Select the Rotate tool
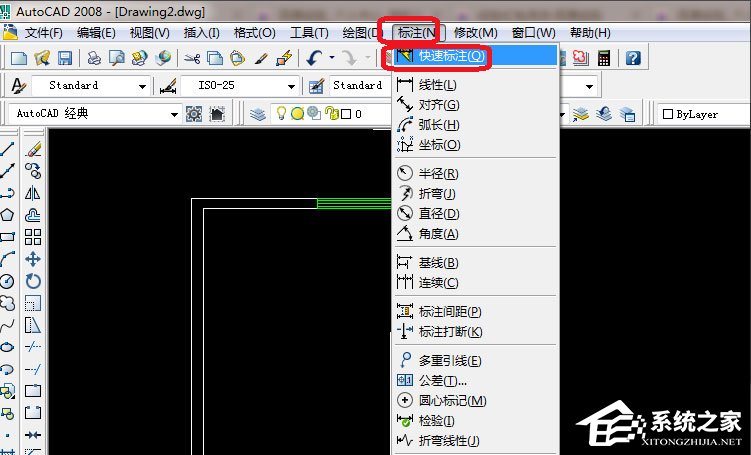This screenshot has height=455, width=751. (x=33, y=281)
